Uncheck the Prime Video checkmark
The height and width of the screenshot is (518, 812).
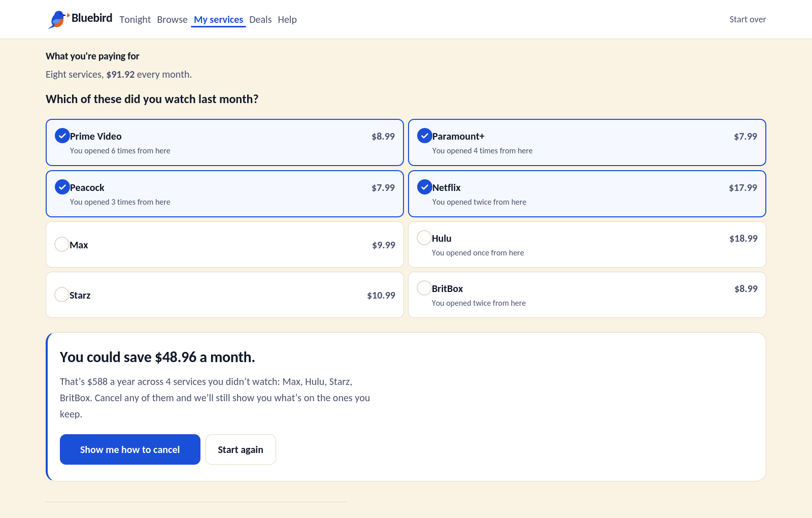point(62,136)
